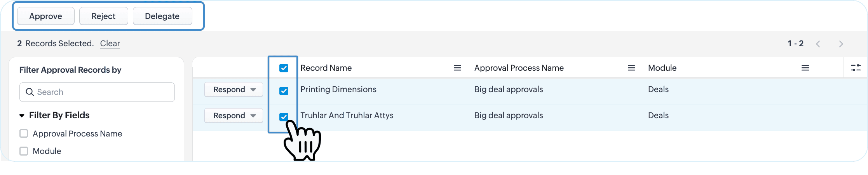Open Respond dropdown for Truhlar And Truhlar Attys
This screenshot has height=175, width=868.
point(234,116)
